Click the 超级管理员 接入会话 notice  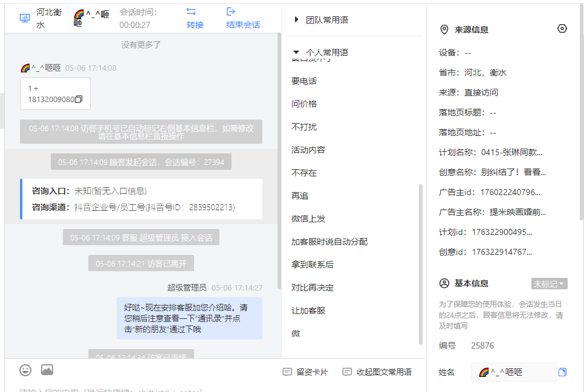point(141,237)
